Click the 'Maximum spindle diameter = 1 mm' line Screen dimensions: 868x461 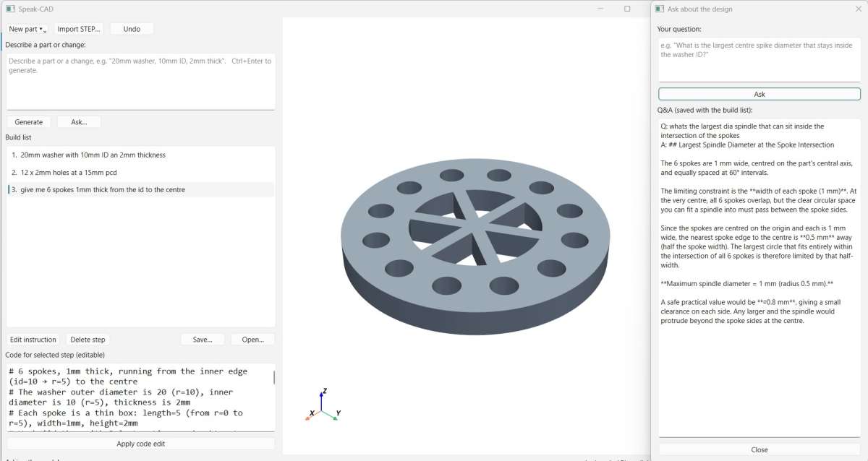(x=747, y=283)
